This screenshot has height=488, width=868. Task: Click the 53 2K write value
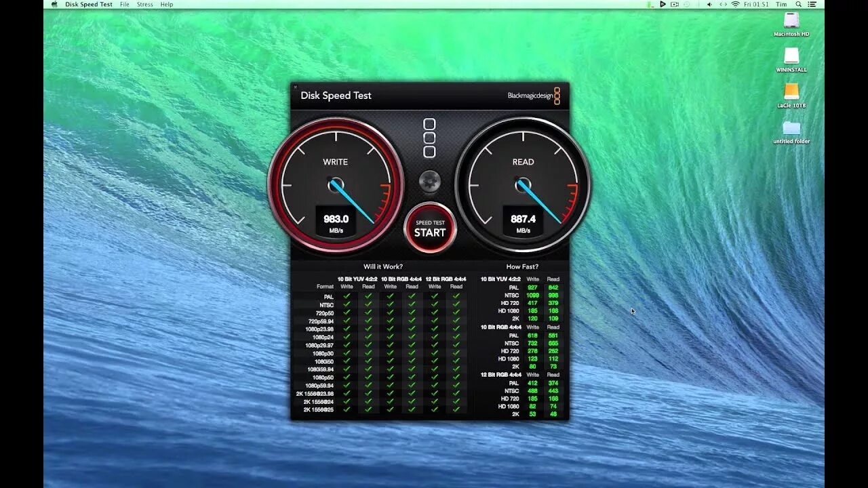coord(533,414)
